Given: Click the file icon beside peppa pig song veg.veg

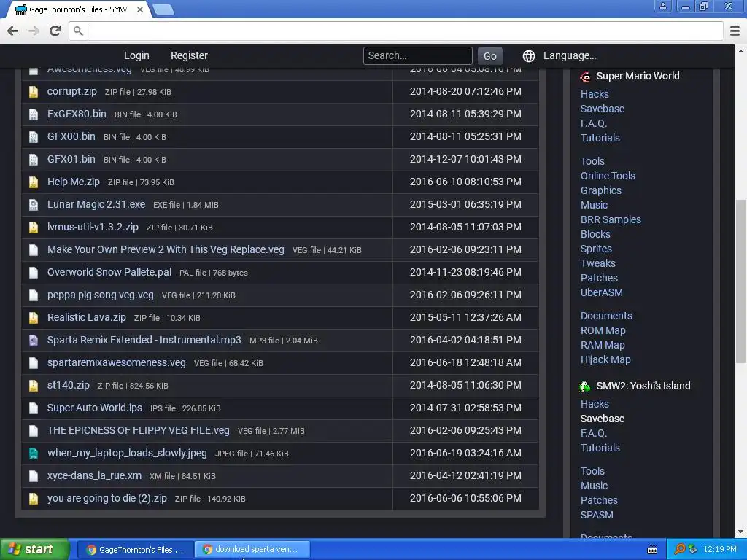Looking at the screenshot, I should pos(34,295).
